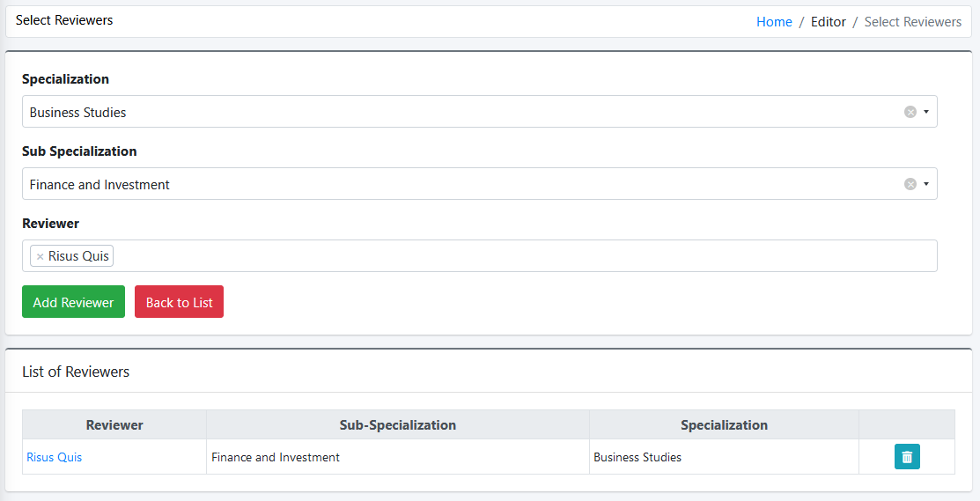Click the Reviewer column header
Image resolution: width=980 pixels, height=501 pixels.
[x=114, y=424]
